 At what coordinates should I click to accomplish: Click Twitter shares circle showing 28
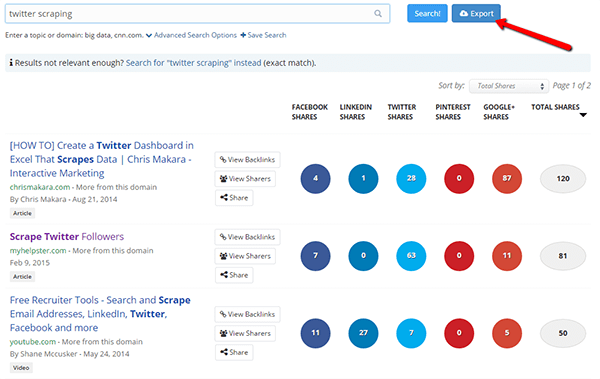pos(411,178)
